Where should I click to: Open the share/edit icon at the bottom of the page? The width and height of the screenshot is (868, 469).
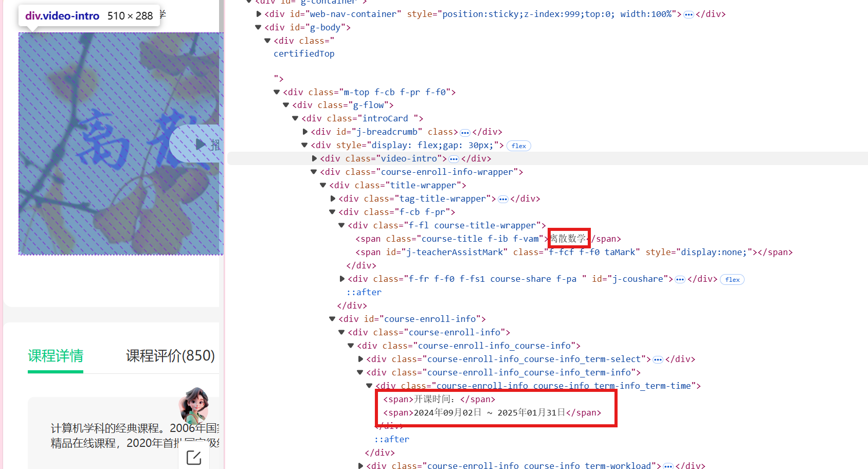(194, 457)
